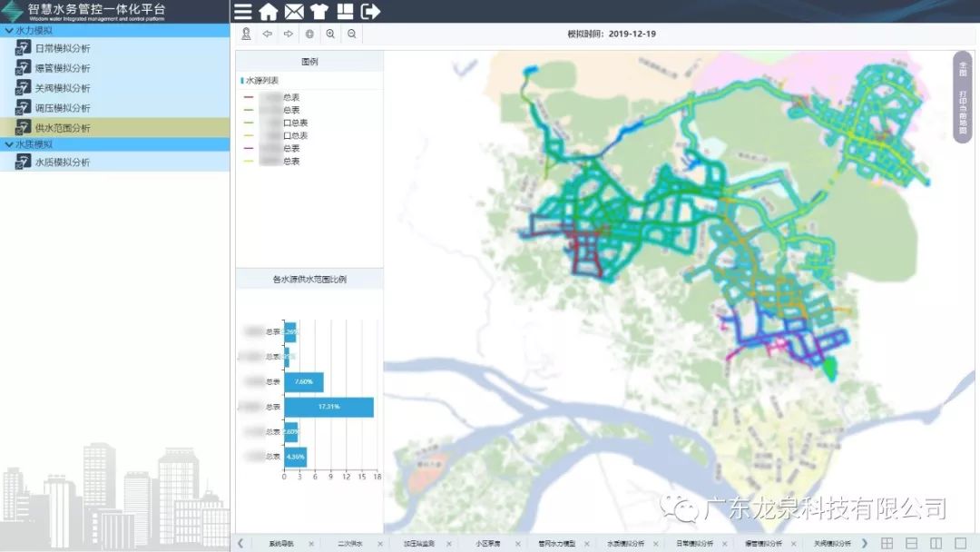Open 日常模拟分析 in the sidebar
Screen dimensions: 980x552
coord(62,49)
